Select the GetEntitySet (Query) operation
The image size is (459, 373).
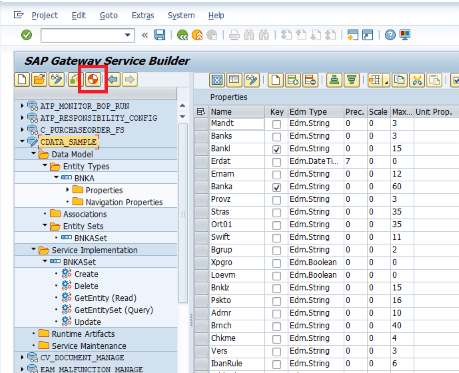click(113, 310)
